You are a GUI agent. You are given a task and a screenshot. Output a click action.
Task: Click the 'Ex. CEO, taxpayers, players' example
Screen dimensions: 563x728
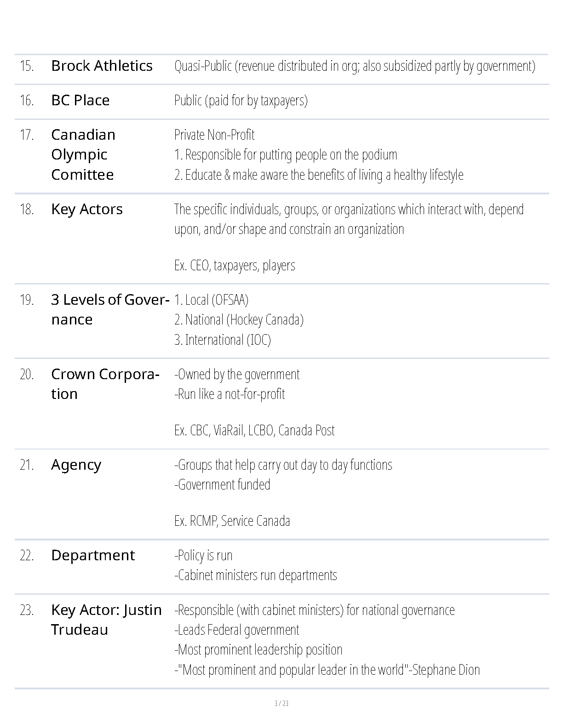click(x=235, y=266)
